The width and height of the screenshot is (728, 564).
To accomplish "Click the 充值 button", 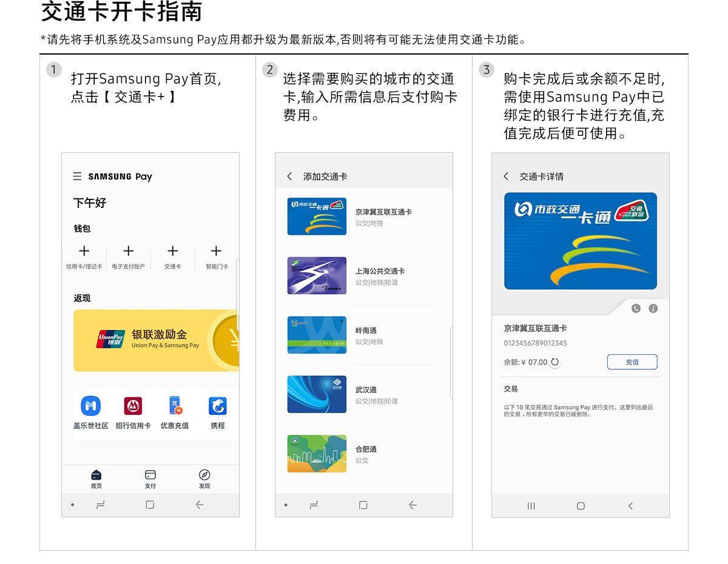I will 632,362.
